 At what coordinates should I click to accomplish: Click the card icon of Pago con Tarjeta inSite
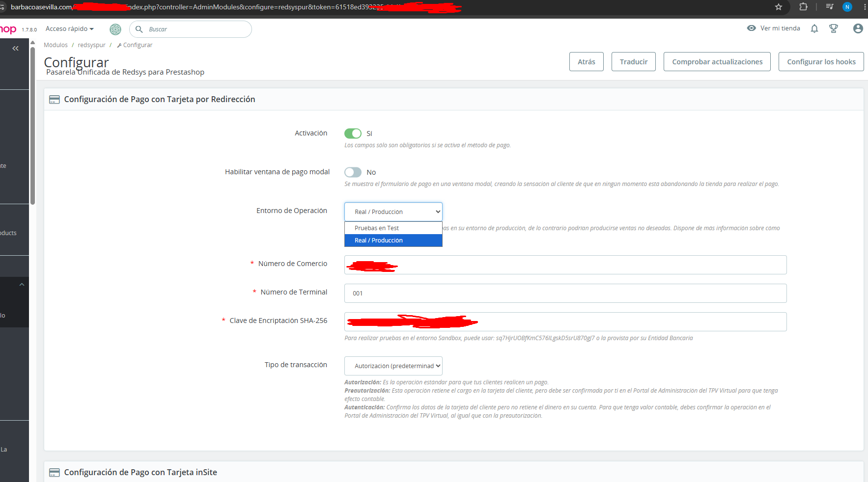pos(55,473)
